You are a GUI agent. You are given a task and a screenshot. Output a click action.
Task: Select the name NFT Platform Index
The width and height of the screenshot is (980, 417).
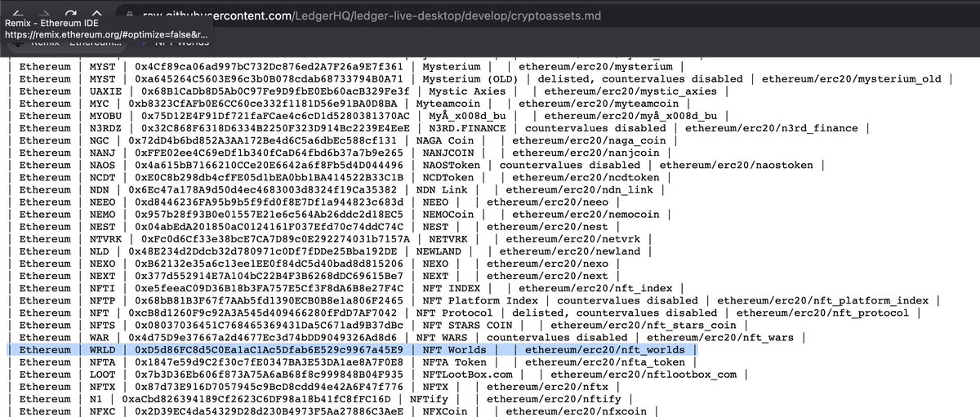point(480,301)
